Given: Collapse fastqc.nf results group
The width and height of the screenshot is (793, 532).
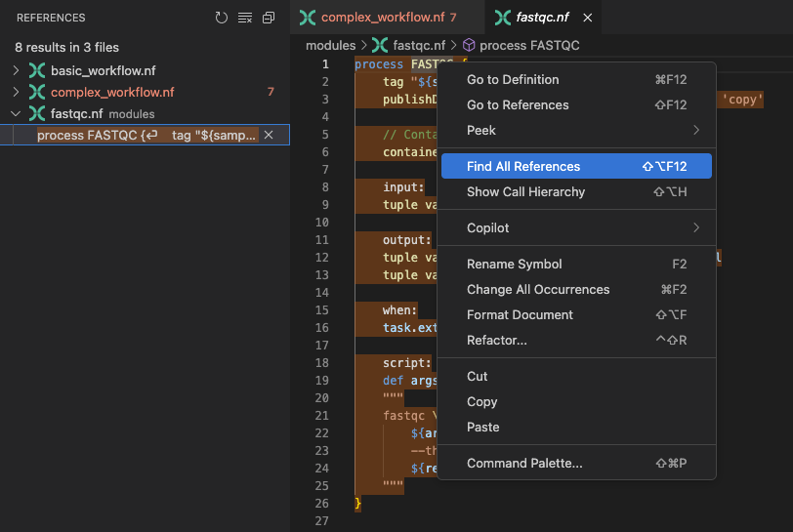Looking at the screenshot, I should pyautogui.click(x=16, y=114).
